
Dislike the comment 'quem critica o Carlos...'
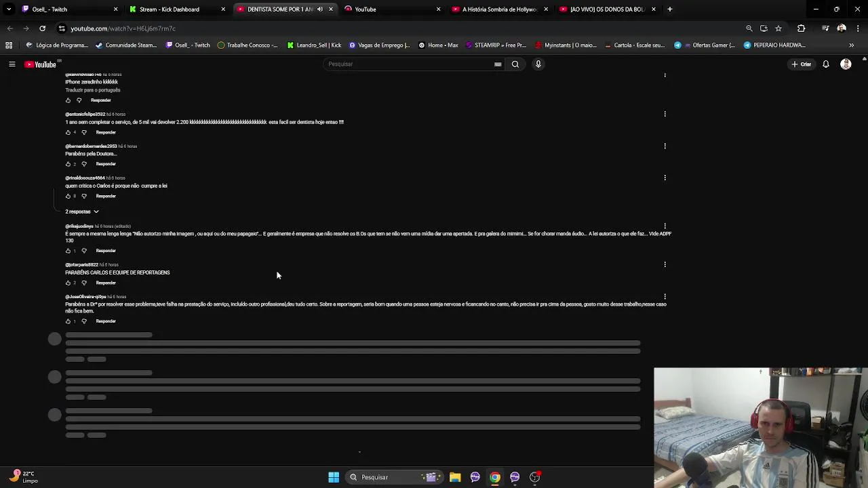click(84, 196)
